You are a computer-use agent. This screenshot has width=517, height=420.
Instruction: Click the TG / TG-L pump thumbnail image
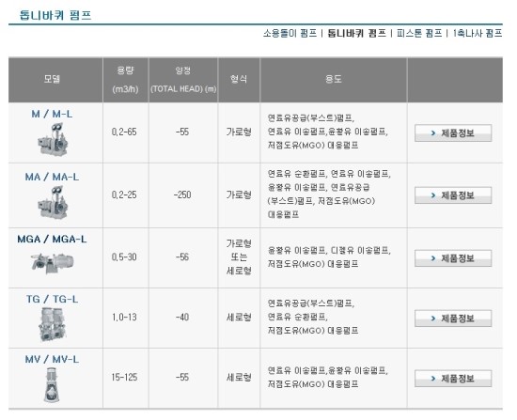click(x=53, y=324)
